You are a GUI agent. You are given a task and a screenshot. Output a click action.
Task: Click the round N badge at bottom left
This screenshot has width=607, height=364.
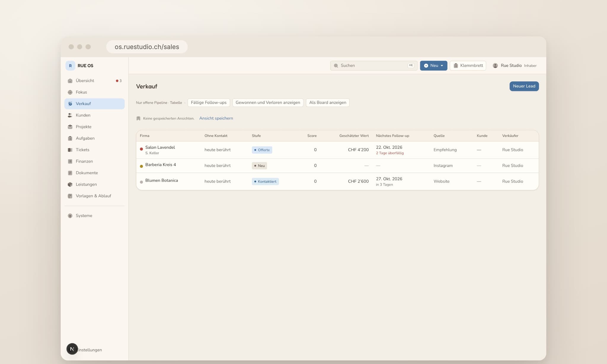coord(72,349)
